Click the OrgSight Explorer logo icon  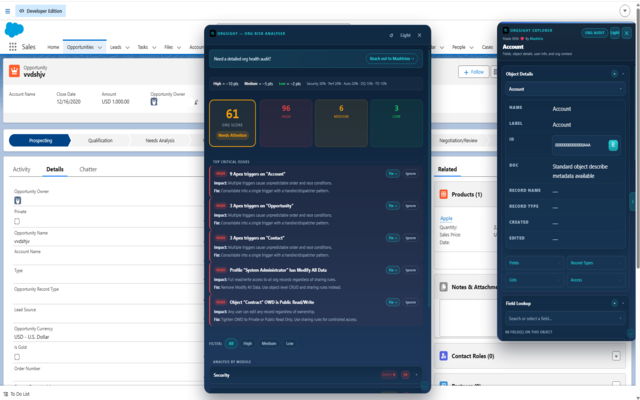(x=506, y=30)
